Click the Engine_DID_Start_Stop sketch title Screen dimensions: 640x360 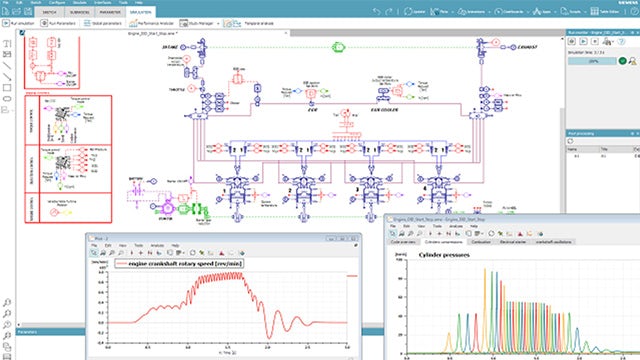click(x=153, y=33)
